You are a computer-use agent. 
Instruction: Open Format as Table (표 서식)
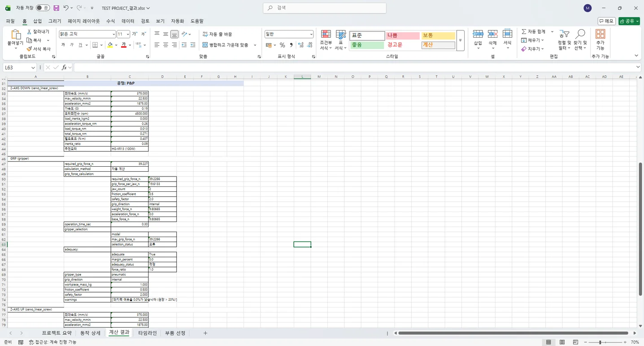[x=341, y=40]
